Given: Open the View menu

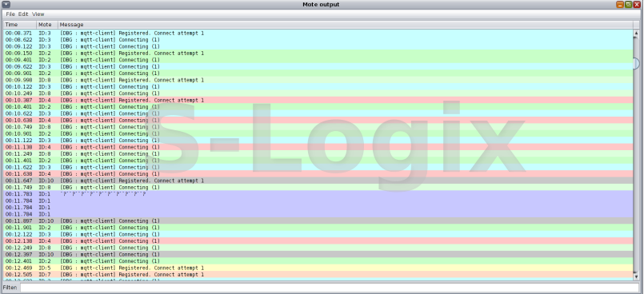Looking at the screenshot, I should [x=38, y=14].
